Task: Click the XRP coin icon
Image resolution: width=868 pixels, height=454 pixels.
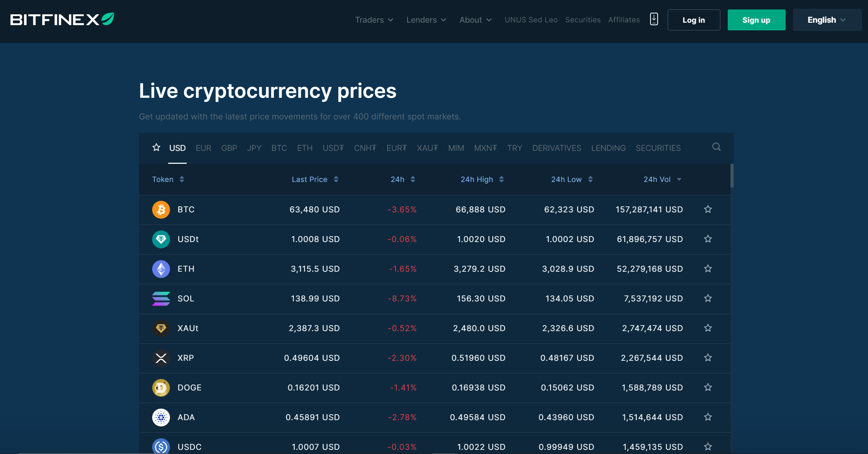Action: [x=161, y=358]
